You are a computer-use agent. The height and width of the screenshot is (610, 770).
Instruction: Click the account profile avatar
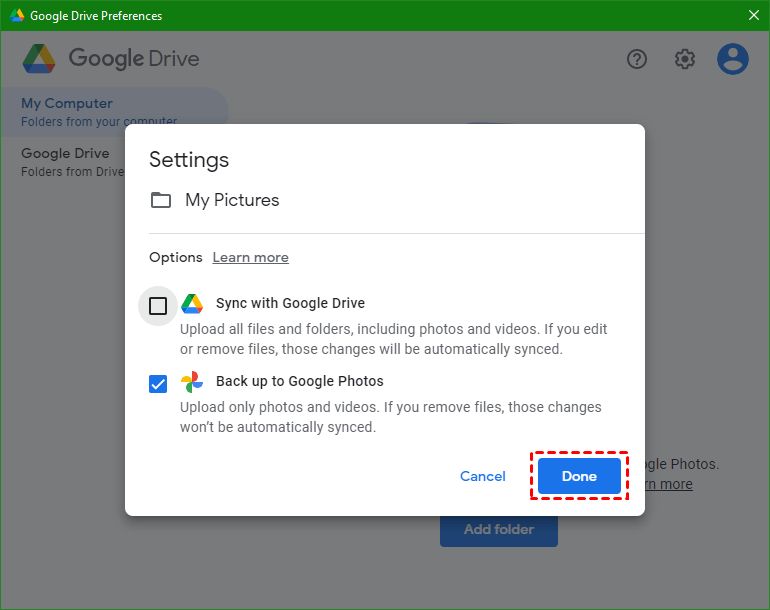(x=733, y=59)
